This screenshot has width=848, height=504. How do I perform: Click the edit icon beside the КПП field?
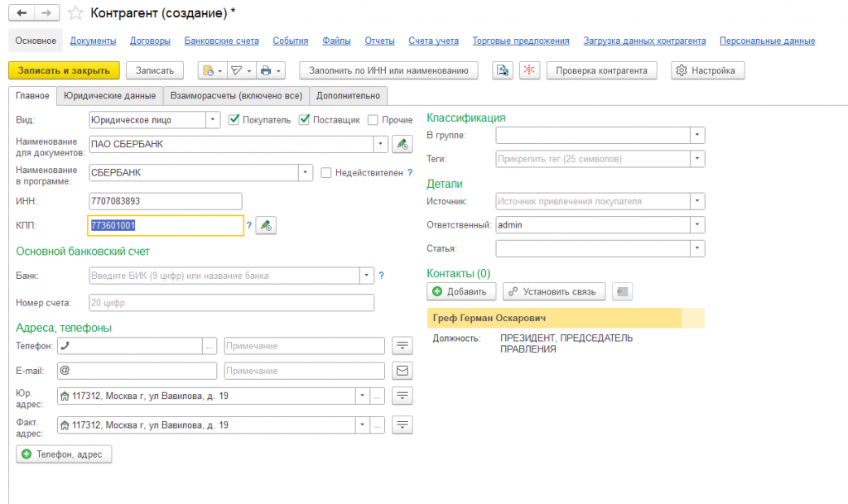[x=266, y=225]
